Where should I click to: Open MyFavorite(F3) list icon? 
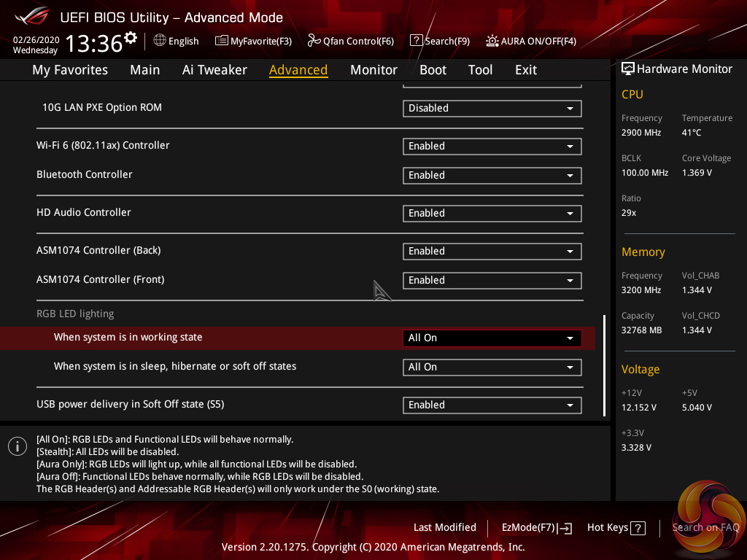pyautogui.click(x=222, y=41)
